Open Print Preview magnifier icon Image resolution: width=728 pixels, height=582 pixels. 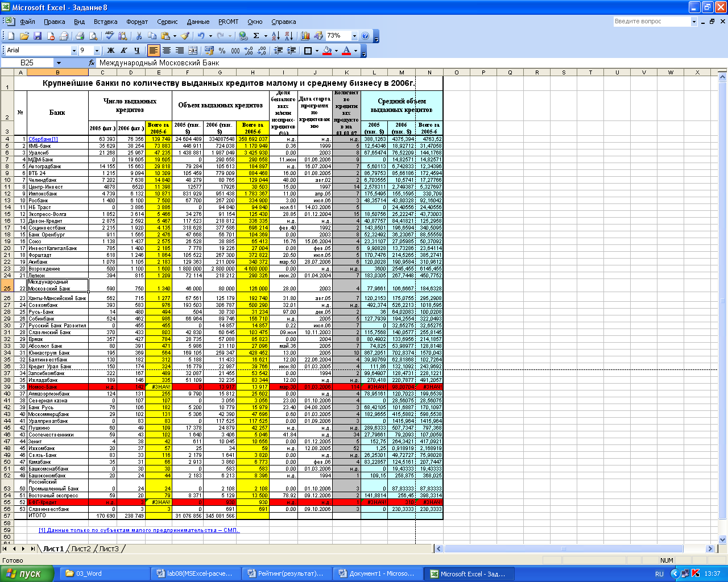click(x=93, y=36)
